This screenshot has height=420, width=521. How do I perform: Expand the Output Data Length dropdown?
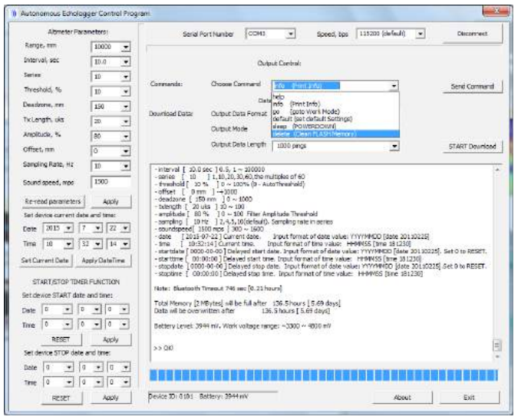click(394, 145)
